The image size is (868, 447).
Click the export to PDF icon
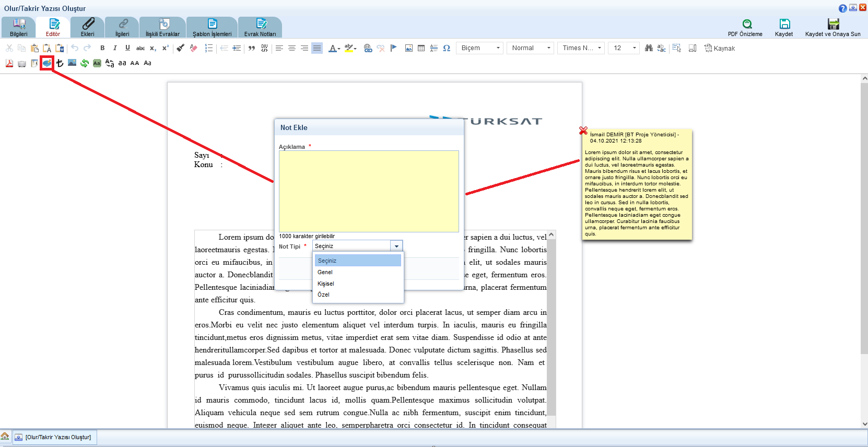coord(9,63)
